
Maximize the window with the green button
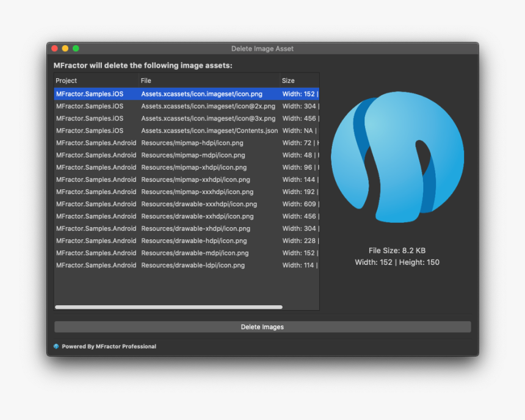tap(76, 49)
